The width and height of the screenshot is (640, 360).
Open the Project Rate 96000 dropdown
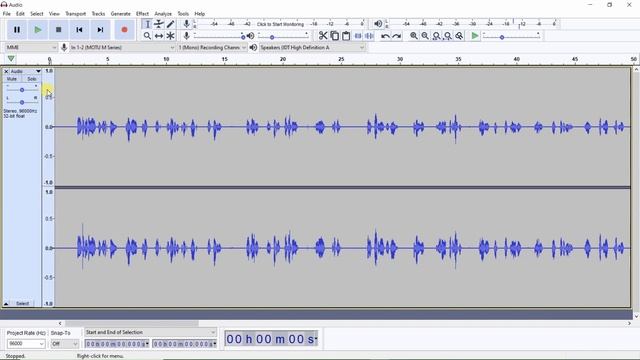[26, 344]
